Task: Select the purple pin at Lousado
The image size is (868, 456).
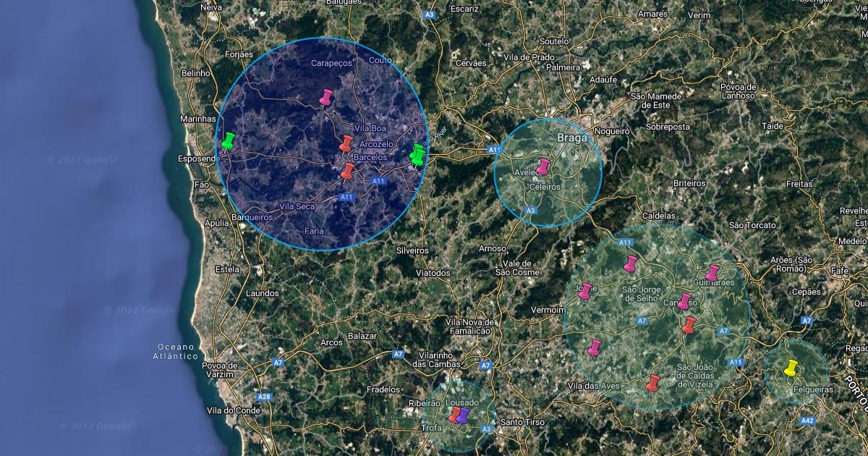Action: click(463, 415)
